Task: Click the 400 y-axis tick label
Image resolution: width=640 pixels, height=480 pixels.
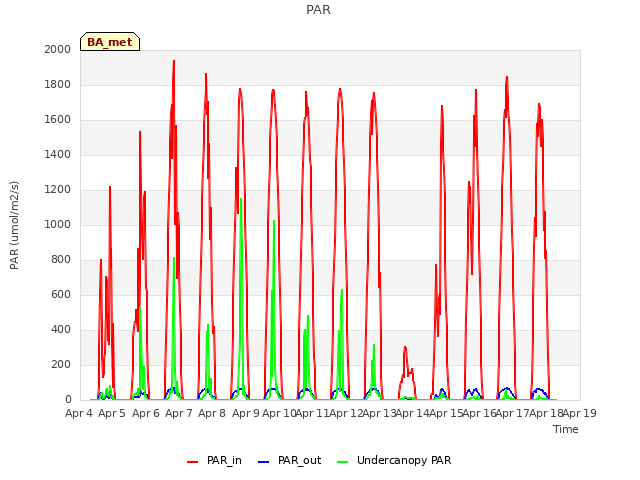Action: [61, 329]
